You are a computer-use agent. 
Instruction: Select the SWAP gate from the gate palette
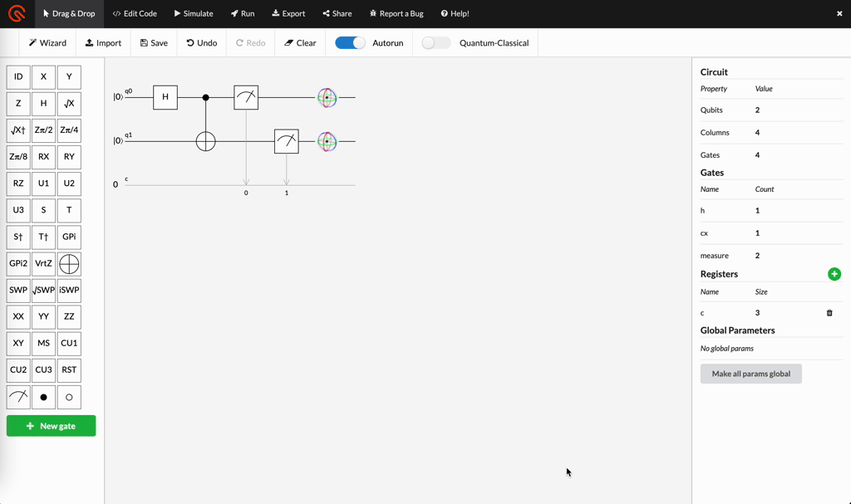(x=17, y=290)
